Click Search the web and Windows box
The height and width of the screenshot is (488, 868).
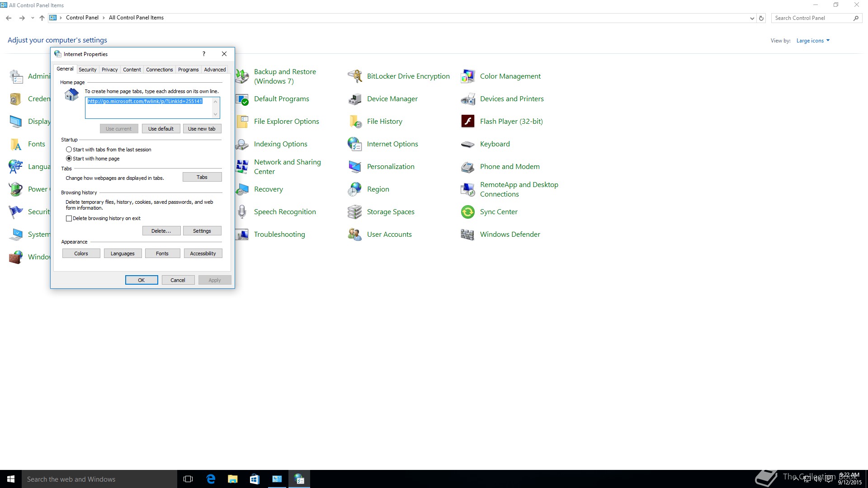[99, 479]
